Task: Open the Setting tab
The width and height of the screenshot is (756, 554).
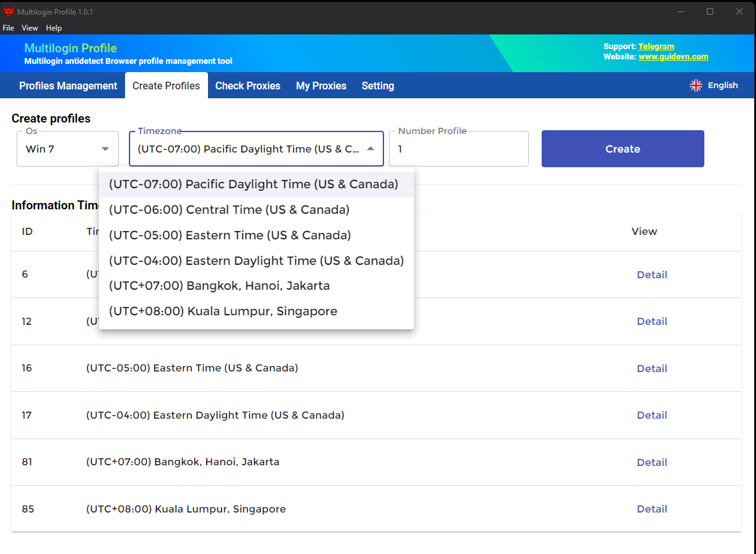Action: pos(378,86)
